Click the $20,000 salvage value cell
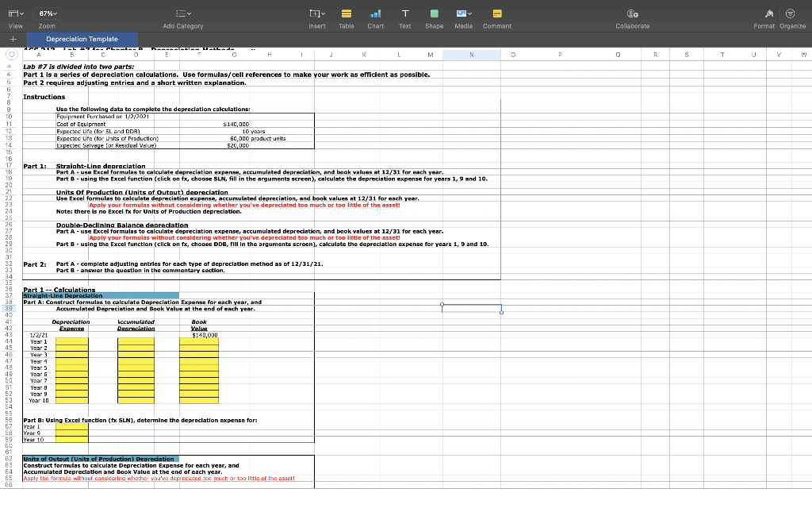Viewport: 812px width, 508px height. click(238, 146)
